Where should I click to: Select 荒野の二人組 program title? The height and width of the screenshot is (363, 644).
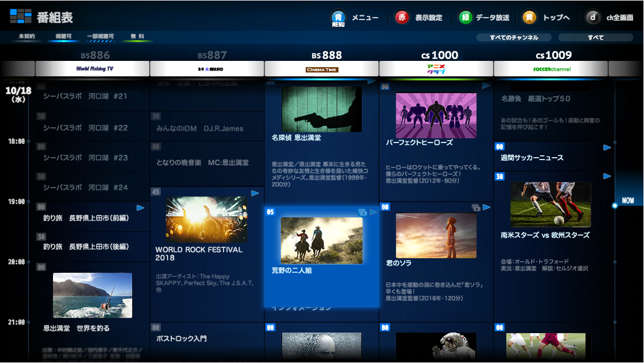click(292, 270)
